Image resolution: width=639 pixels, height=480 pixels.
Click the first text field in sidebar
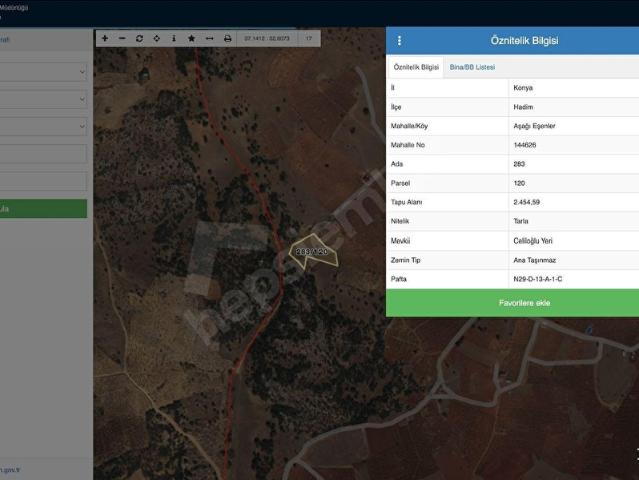(43, 154)
